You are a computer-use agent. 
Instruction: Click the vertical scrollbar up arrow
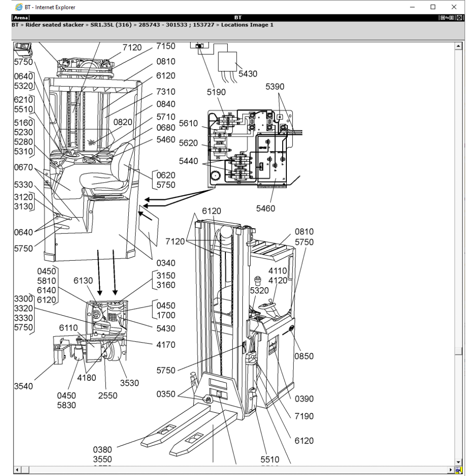point(458,45)
